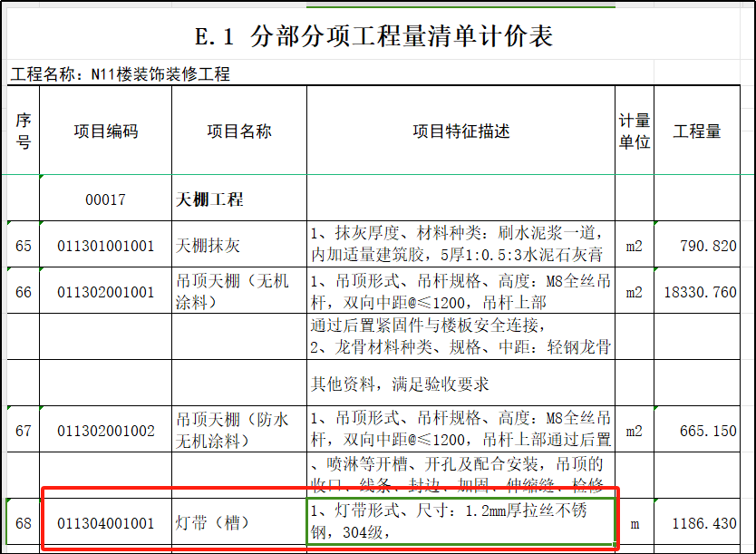Click the 项目编码 column header
The image size is (756, 554).
point(105,131)
